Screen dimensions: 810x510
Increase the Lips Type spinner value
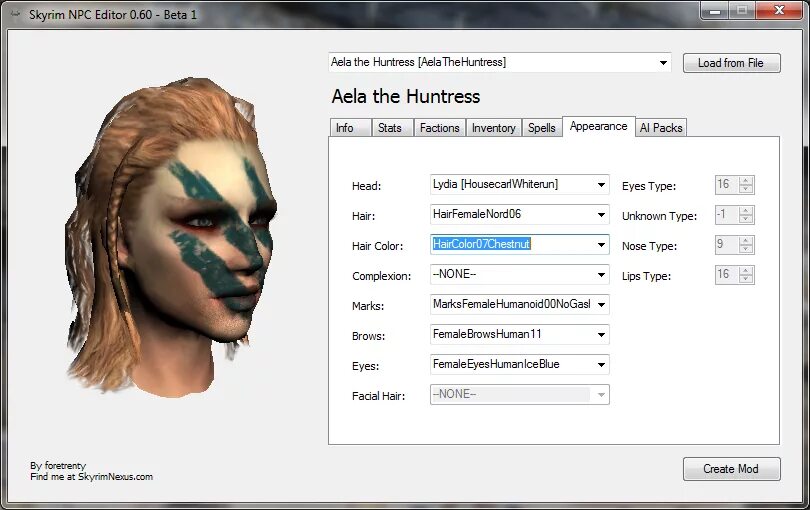click(745, 271)
